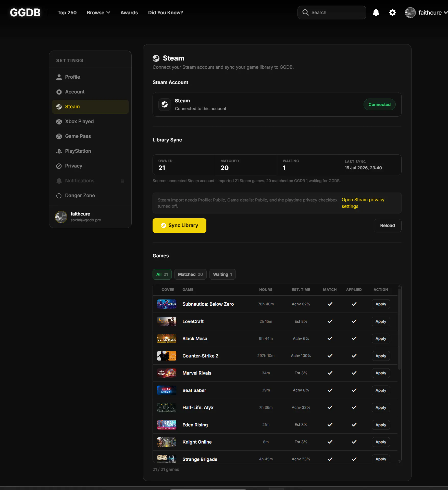The image size is (448, 490).
Task: Expand the Browse dropdown menu
Action: [98, 13]
